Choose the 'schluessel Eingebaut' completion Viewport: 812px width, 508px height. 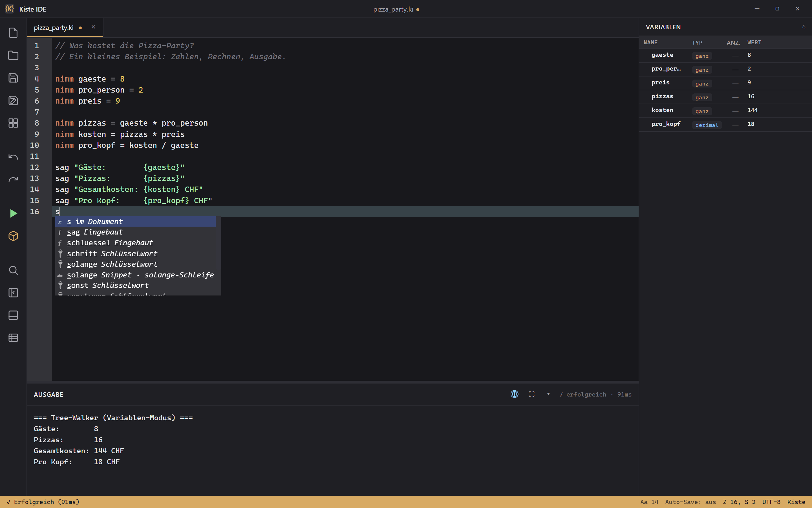(136, 243)
